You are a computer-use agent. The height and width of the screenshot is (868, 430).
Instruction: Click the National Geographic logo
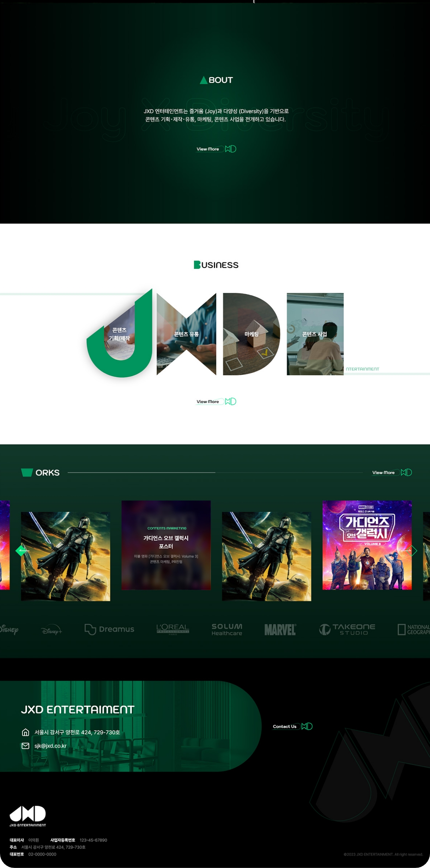(x=414, y=629)
